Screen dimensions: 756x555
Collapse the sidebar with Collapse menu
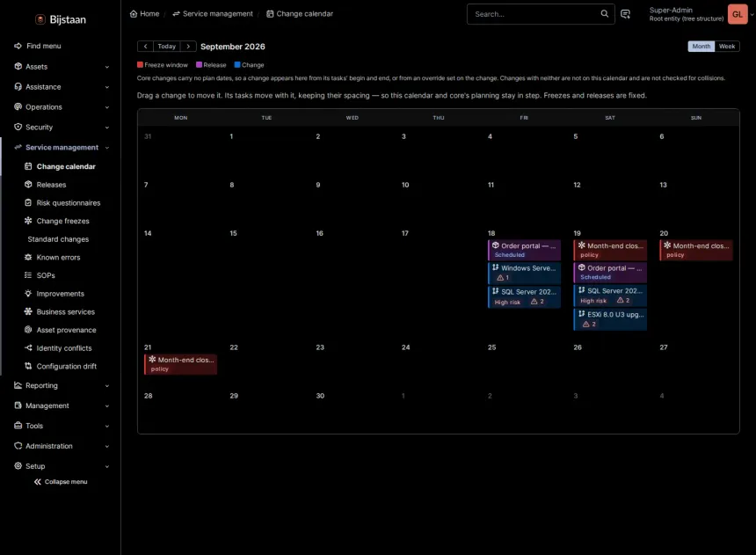pyautogui.click(x=61, y=482)
